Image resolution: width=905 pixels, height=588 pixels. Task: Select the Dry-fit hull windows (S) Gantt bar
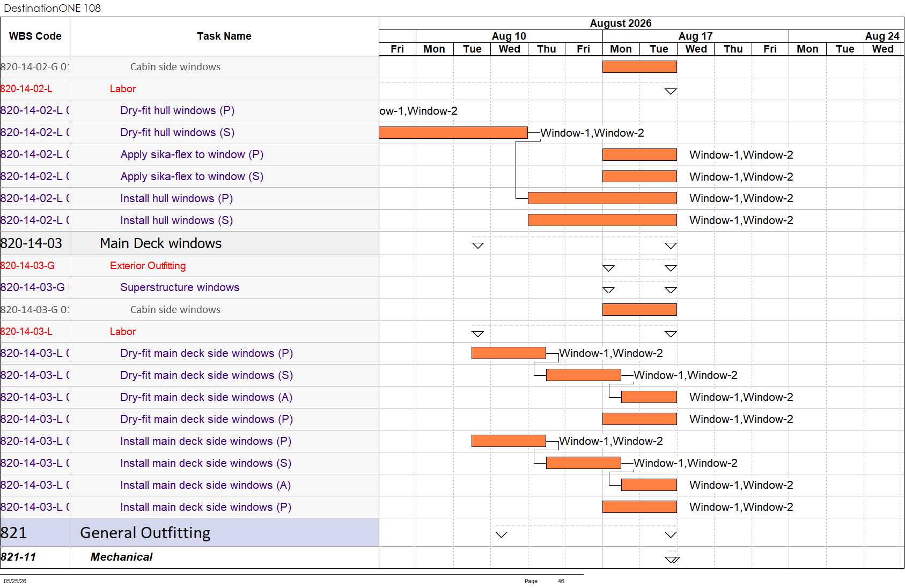(453, 132)
